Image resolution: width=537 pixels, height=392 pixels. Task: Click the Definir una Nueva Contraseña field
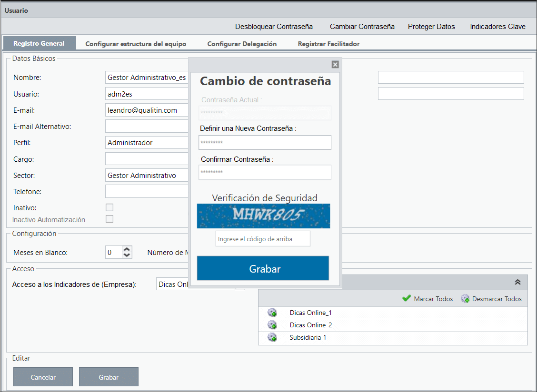(265, 142)
